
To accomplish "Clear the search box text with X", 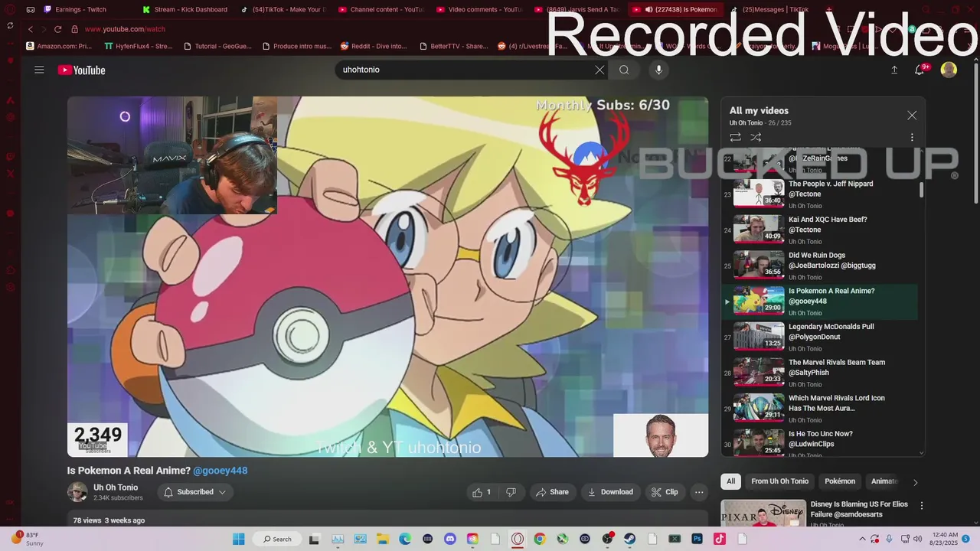I will pos(599,70).
